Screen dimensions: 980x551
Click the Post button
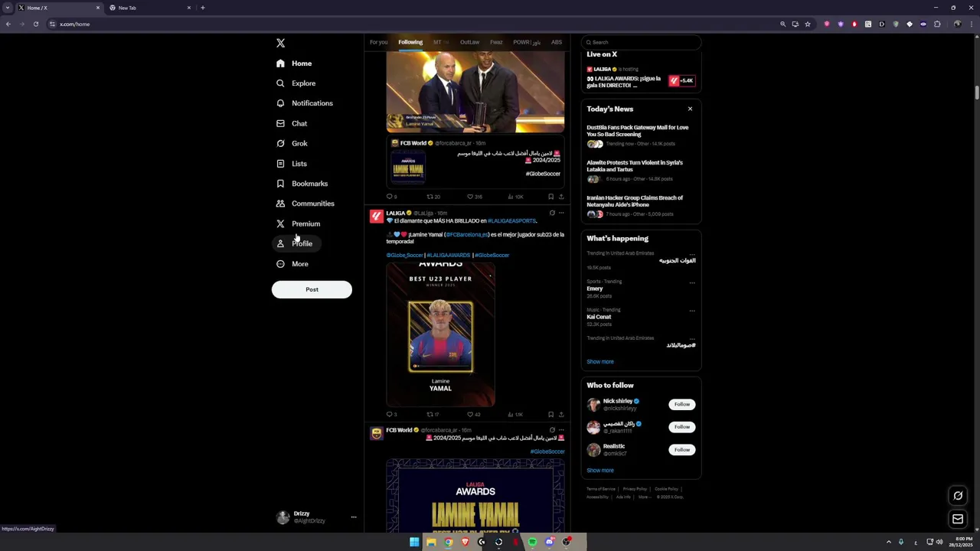312,289
